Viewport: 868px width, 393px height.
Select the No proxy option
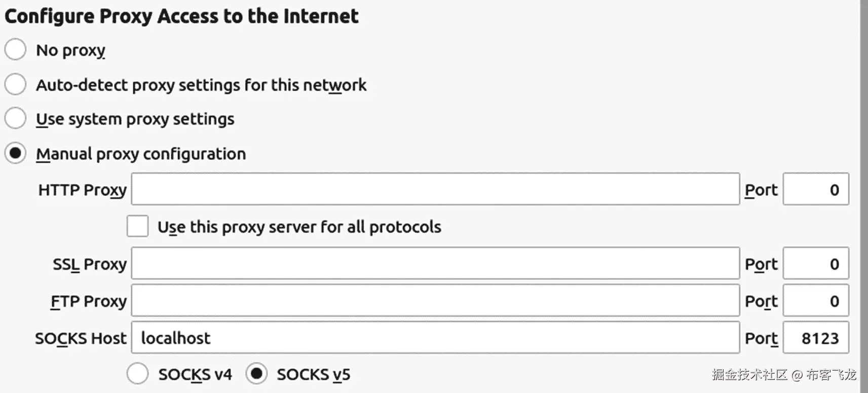click(15, 50)
